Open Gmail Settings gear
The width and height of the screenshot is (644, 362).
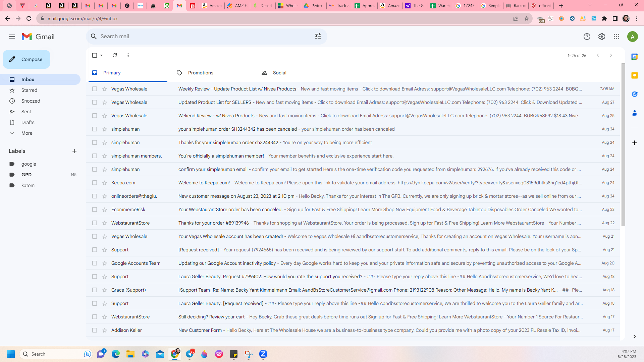click(x=601, y=37)
